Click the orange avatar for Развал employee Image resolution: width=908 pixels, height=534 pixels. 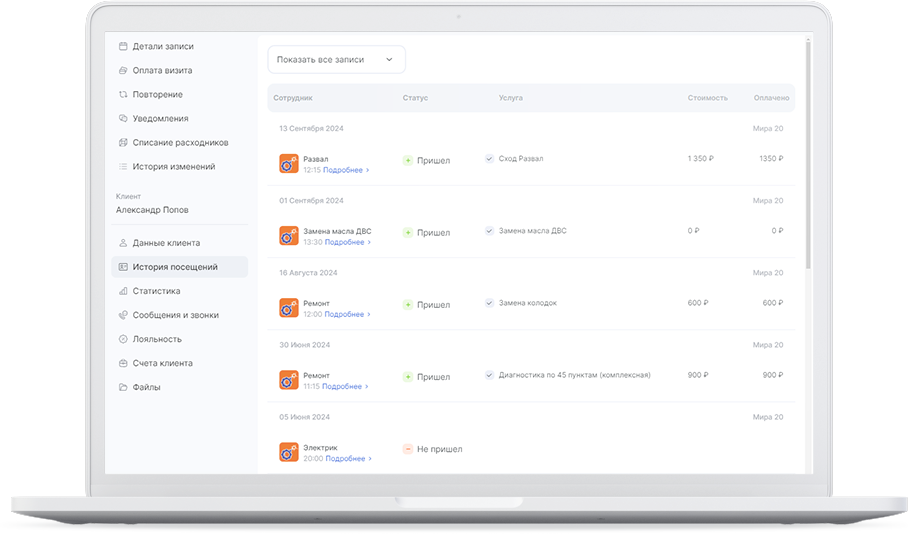pyautogui.click(x=288, y=164)
